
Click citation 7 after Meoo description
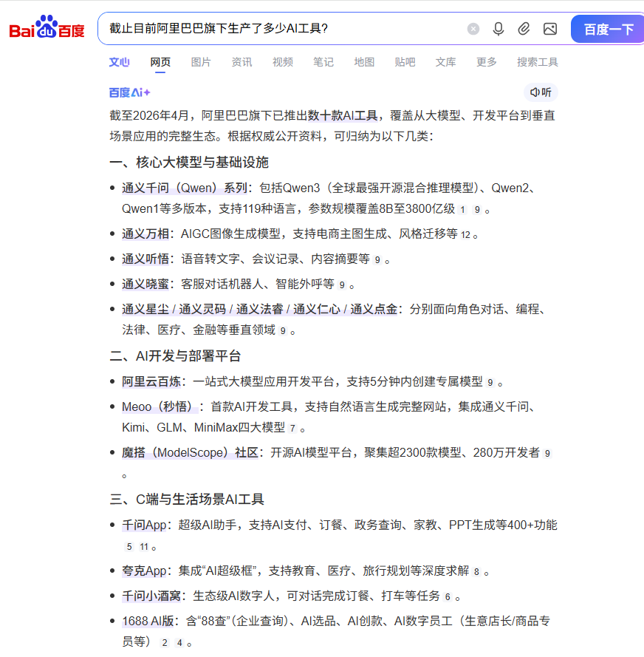click(292, 429)
